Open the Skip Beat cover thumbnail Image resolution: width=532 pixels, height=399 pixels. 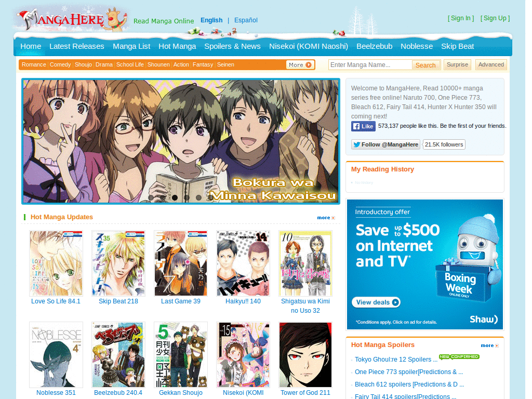[x=118, y=263]
